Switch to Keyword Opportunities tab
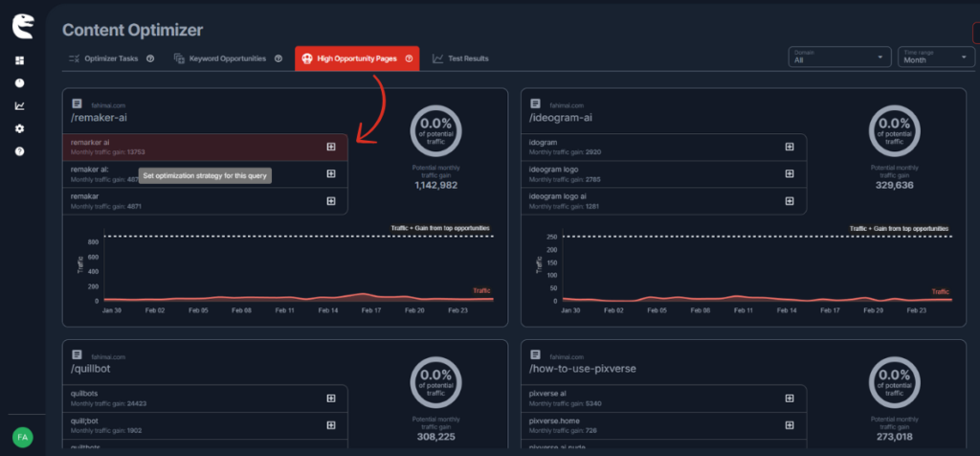Viewport: 980px width, 456px height. coord(228,58)
